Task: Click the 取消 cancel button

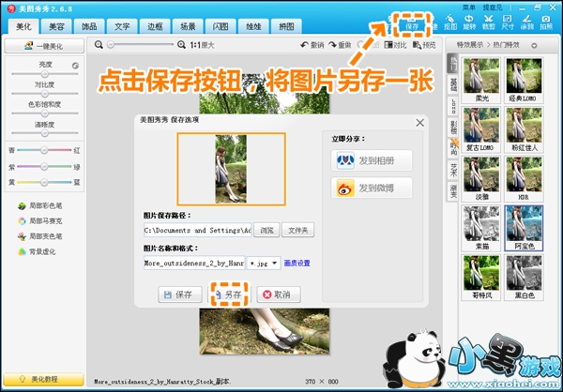Action: point(279,294)
